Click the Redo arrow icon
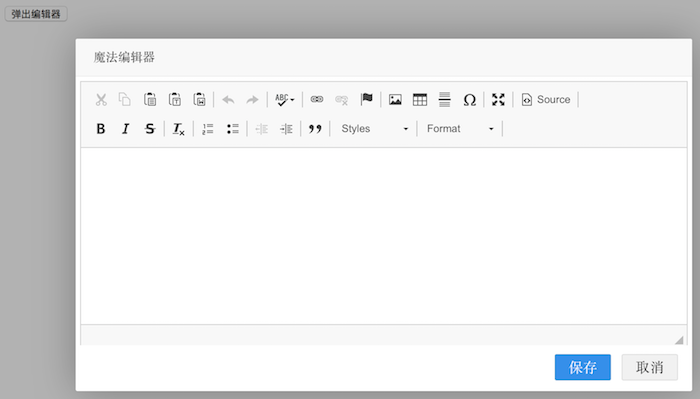Screen dimensions: 700x399 (253, 100)
